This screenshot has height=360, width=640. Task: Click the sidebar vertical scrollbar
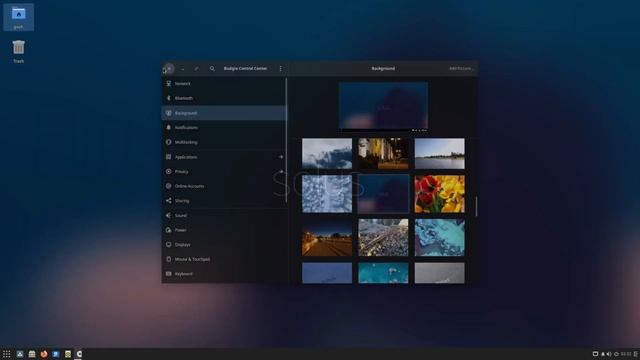tap(287, 140)
